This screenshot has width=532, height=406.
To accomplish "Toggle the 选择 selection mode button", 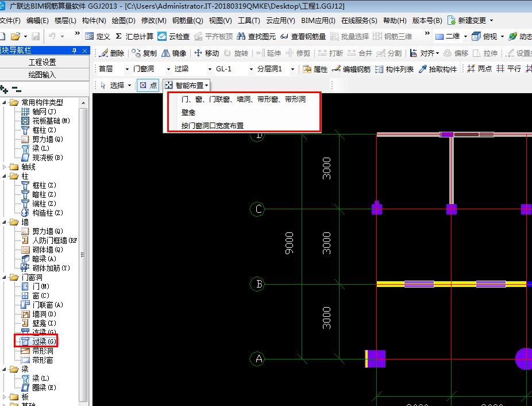I will tap(112, 85).
